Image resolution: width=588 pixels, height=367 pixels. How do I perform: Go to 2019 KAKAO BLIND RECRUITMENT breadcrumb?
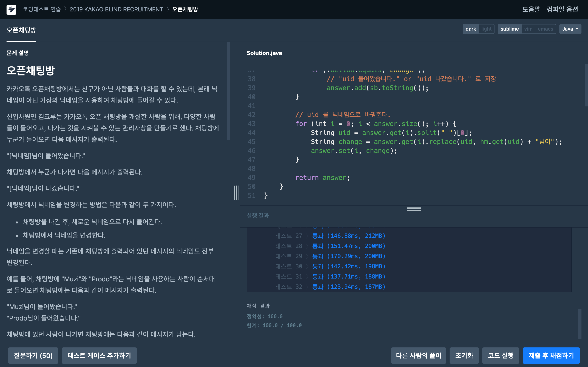116,9
